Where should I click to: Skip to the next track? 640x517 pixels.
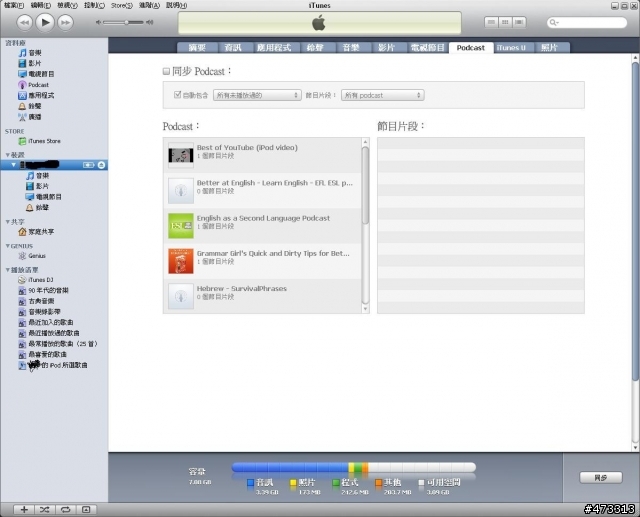[x=65, y=22]
